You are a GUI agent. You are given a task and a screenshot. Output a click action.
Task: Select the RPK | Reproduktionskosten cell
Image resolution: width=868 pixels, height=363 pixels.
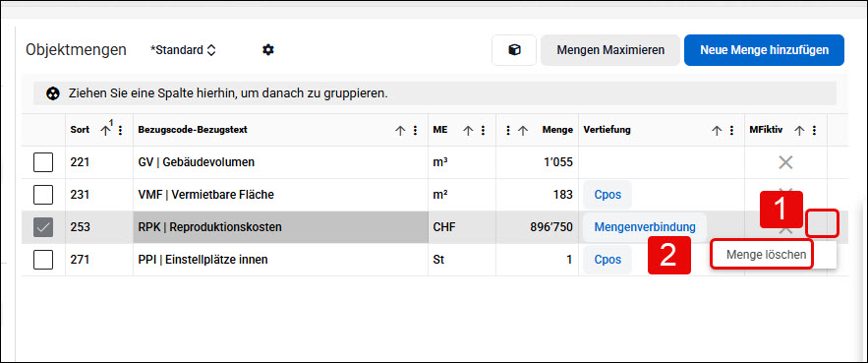coord(281,226)
